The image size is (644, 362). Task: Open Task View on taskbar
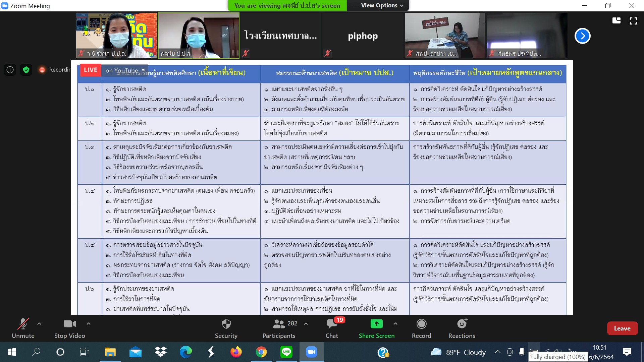[84, 352]
